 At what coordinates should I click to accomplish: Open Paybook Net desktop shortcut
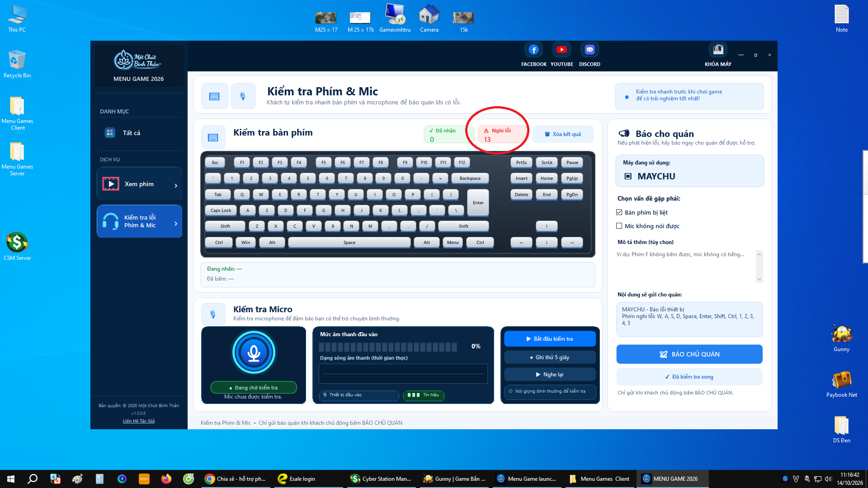click(841, 384)
